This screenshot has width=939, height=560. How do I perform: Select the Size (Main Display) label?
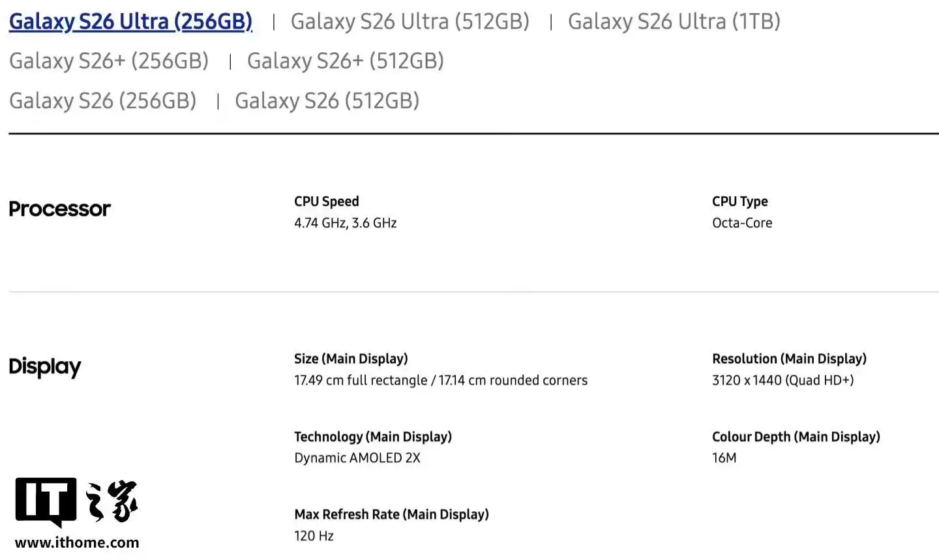(351, 358)
